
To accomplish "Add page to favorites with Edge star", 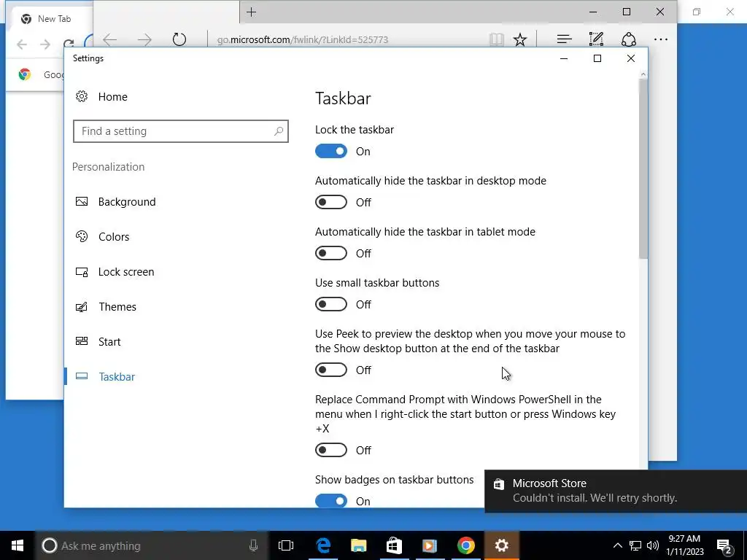I will (519, 39).
